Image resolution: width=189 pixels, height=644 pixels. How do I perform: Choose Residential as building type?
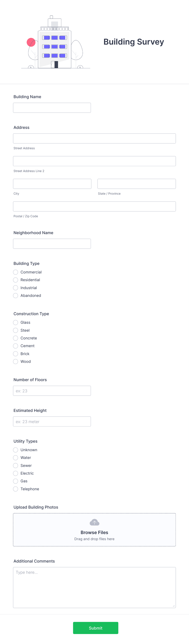[15, 280]
